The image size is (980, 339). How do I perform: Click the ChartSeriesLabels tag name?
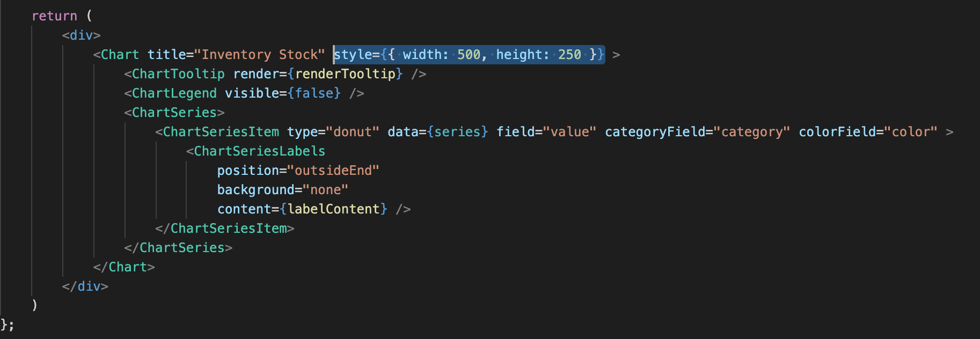tap(259, 151)
